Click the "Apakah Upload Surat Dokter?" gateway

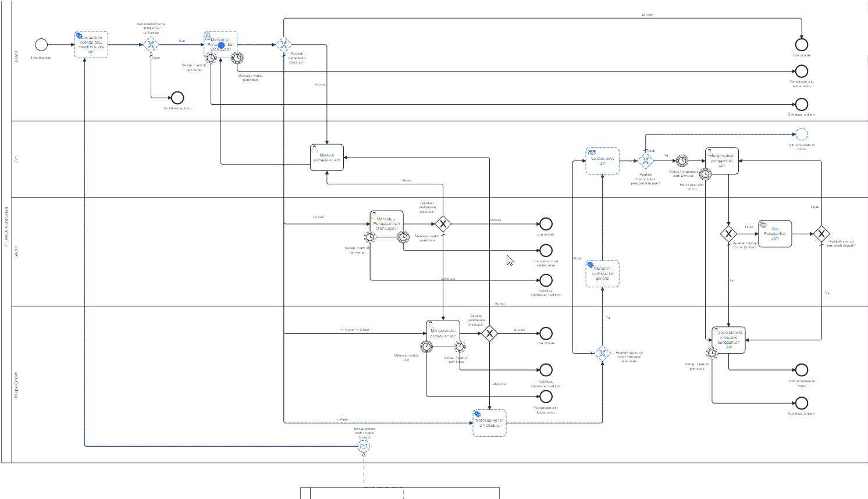(x=728, y=234)
